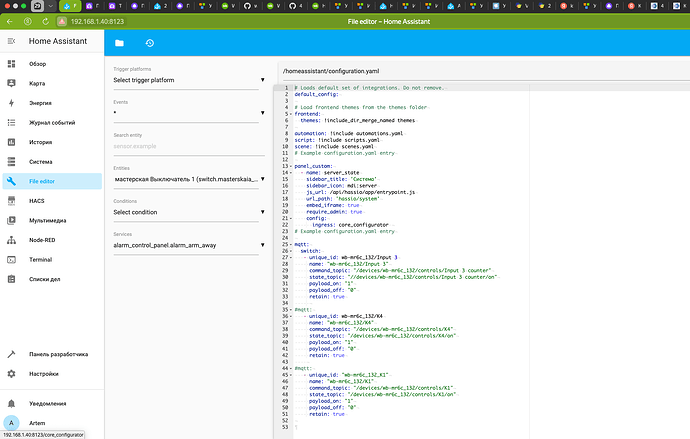This screenshot has width=690, height=439.
Task: Click line number 53 in the gutter
Action: pos(285,427)
